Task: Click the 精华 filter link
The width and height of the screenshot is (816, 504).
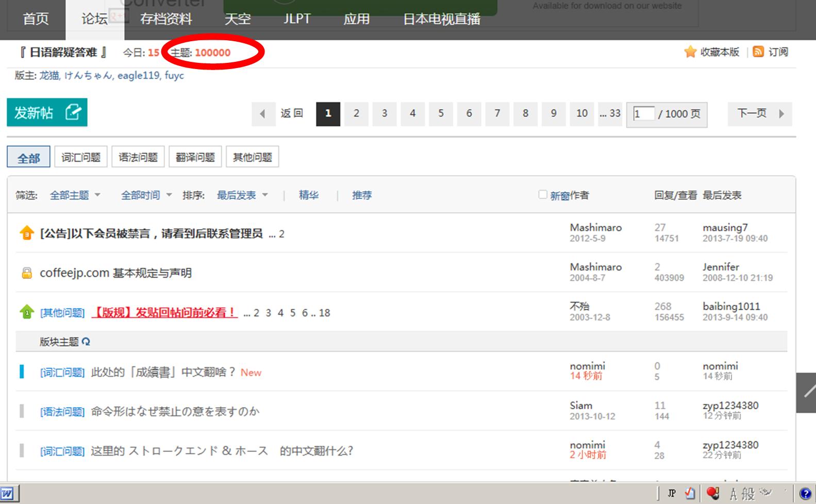Action: click(x=309, y=195)
